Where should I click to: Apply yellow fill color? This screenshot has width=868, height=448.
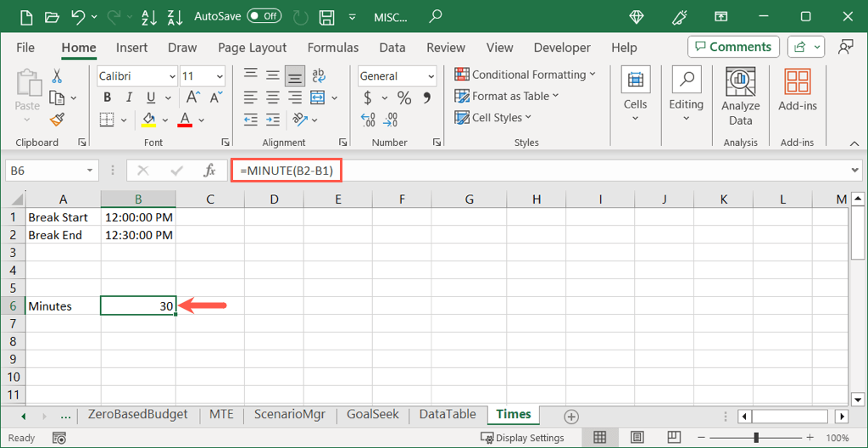(148, 120)
